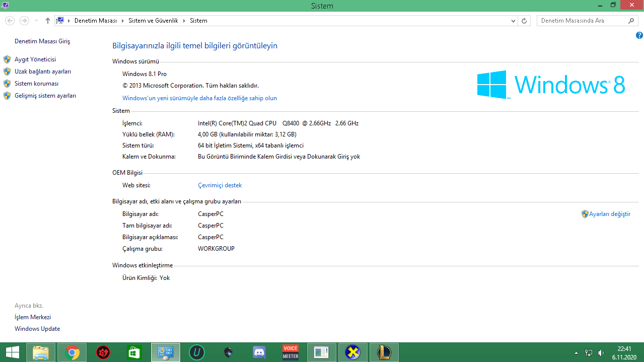This screenshot has height=362, width=644.
Task: Select the Sistem control panel taskbar icon
Action: point(166,352)
